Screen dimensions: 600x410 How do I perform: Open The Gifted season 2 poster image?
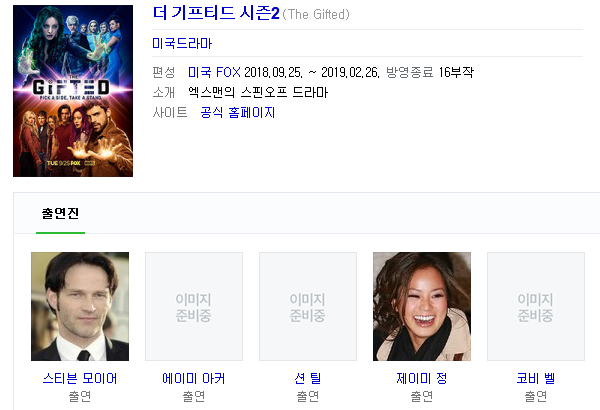coord(73,91)
